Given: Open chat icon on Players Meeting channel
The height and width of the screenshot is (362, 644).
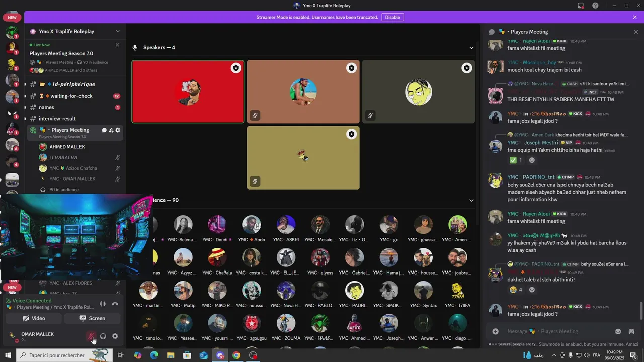Looking at the screenshot, I should [104, 130].
